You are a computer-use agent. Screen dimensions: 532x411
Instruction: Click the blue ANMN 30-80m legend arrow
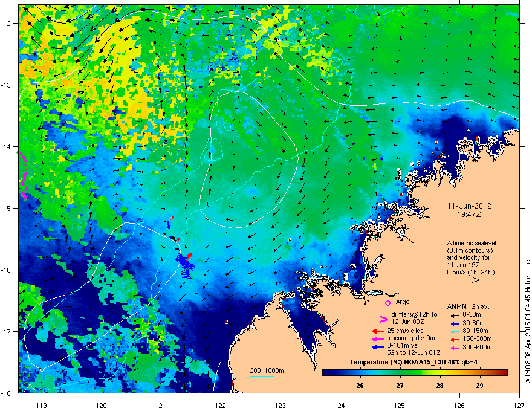(455, 323)
